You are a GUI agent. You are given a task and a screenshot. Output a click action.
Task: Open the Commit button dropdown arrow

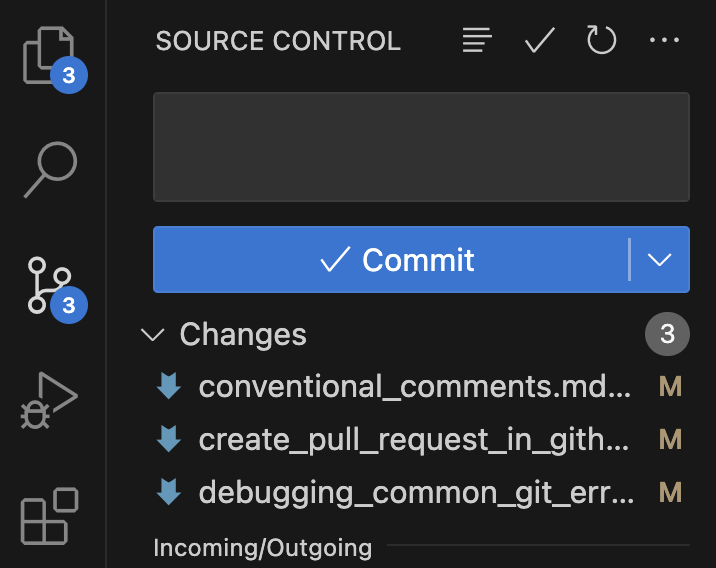pos(660,260)
